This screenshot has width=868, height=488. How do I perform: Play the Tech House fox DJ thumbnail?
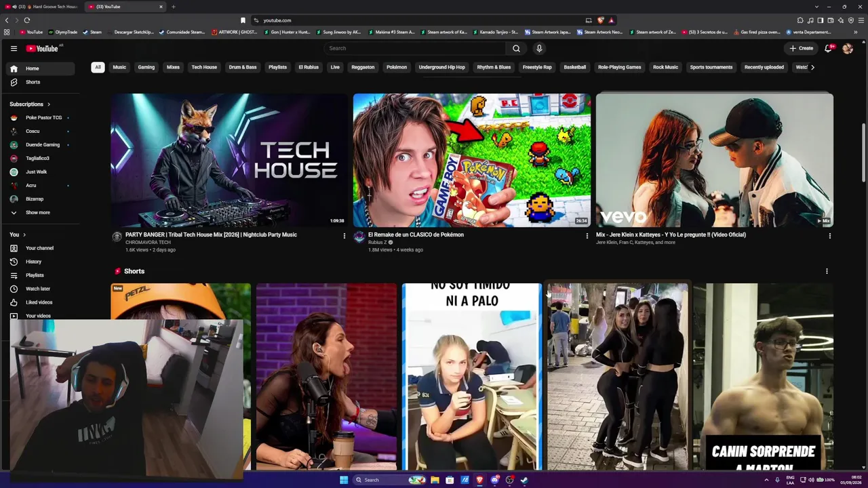(229, 160)
